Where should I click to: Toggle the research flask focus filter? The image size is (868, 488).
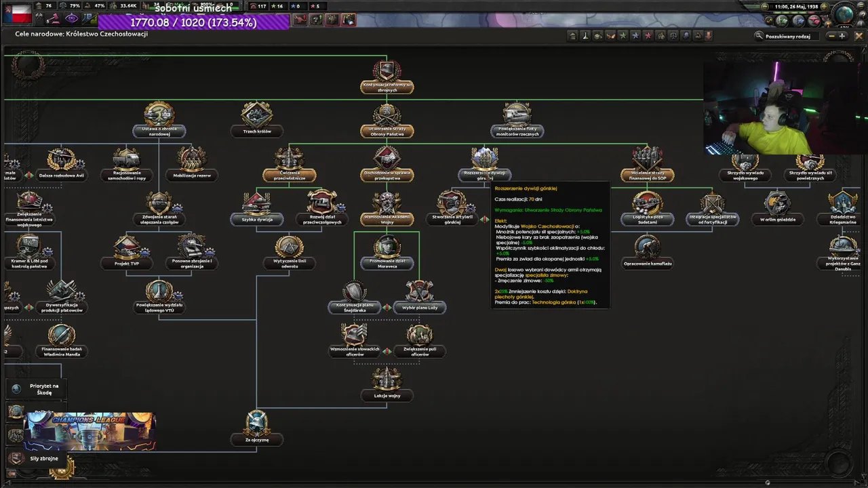coord(585,36)
